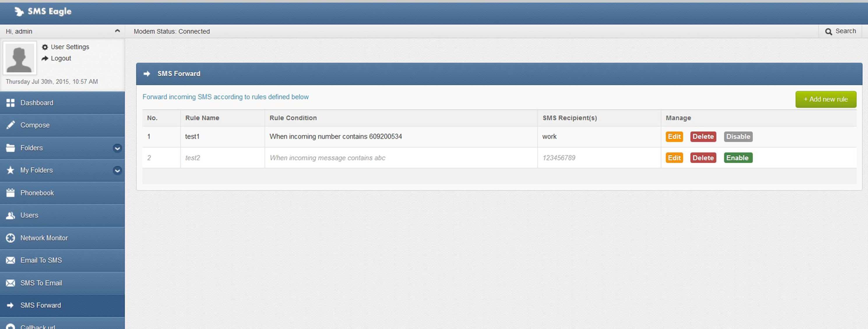Click the Folders folder icon
This screenshot has width=868, height=329.
pos(10,148)
